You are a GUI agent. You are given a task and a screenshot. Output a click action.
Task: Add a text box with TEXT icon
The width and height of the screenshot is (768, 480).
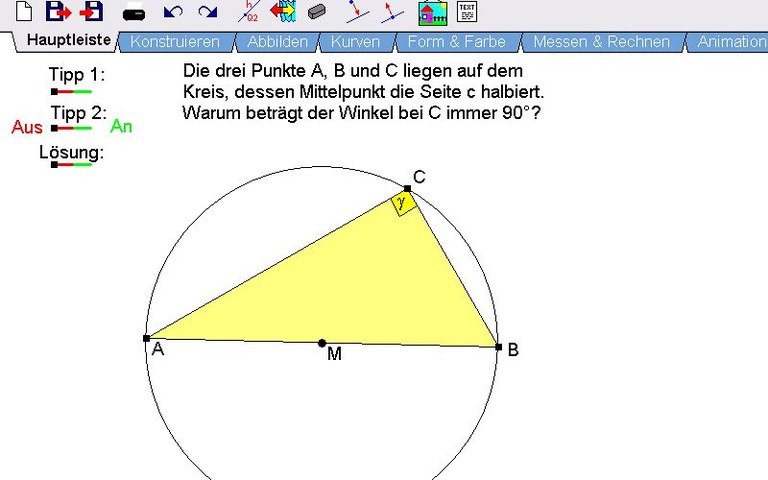[x=467, y=12]
